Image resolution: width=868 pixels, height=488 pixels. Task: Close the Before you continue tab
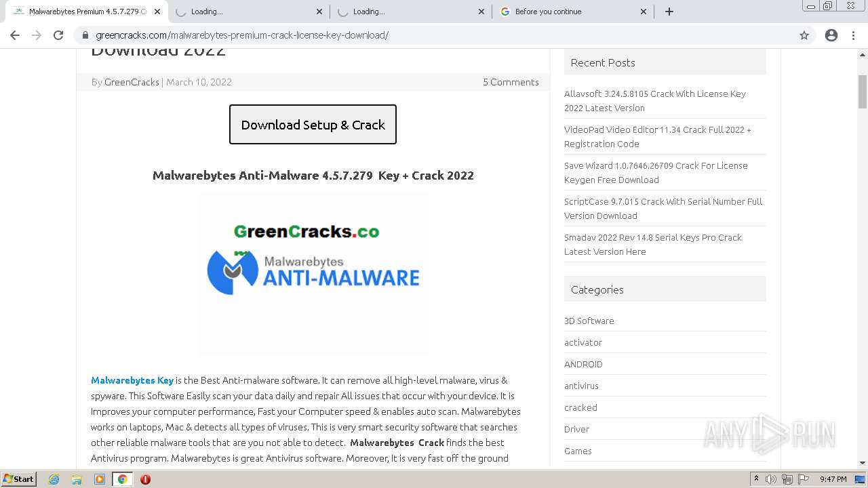point(644,12)
